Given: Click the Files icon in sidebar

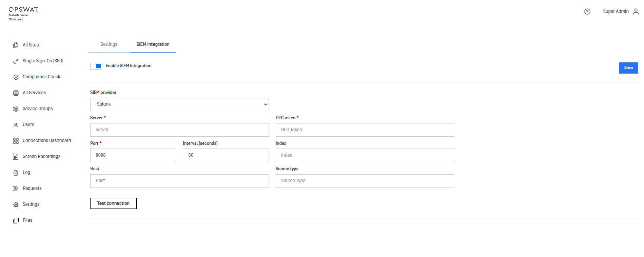Looking at the screenshot, I should coord(16,220).
